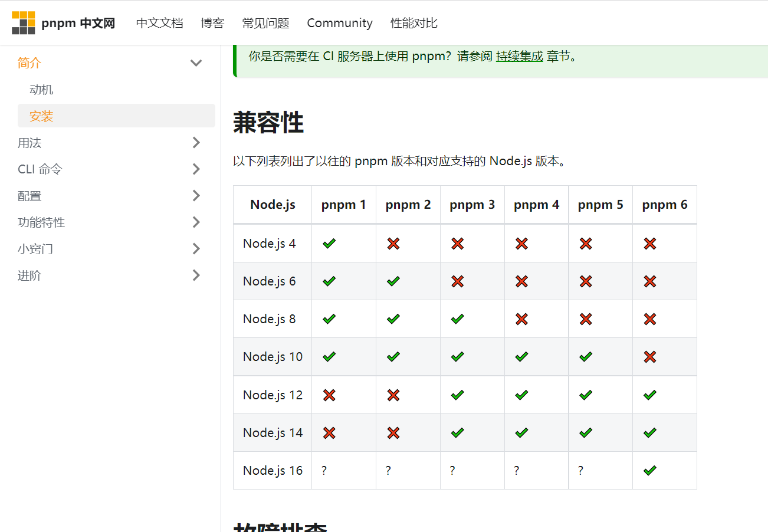The height and width of the screenshot is (532, 768).
Task: Collapse the 简介 sidebar section
Action: (196, 63)
